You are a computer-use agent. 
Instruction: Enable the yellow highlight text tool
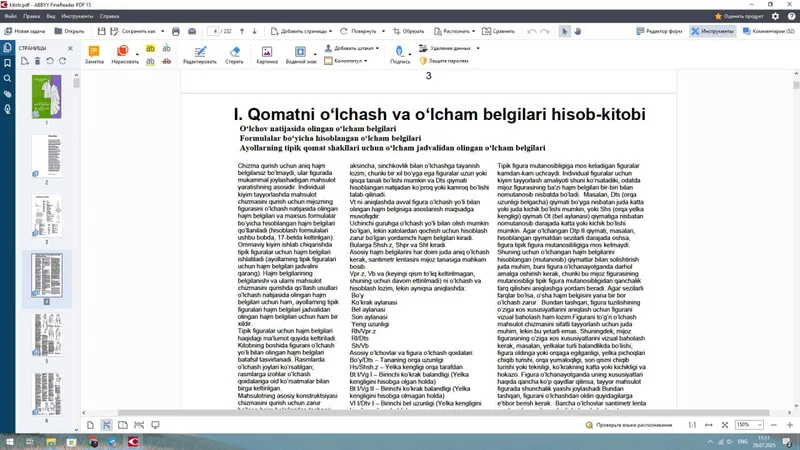tap(150, 48)
